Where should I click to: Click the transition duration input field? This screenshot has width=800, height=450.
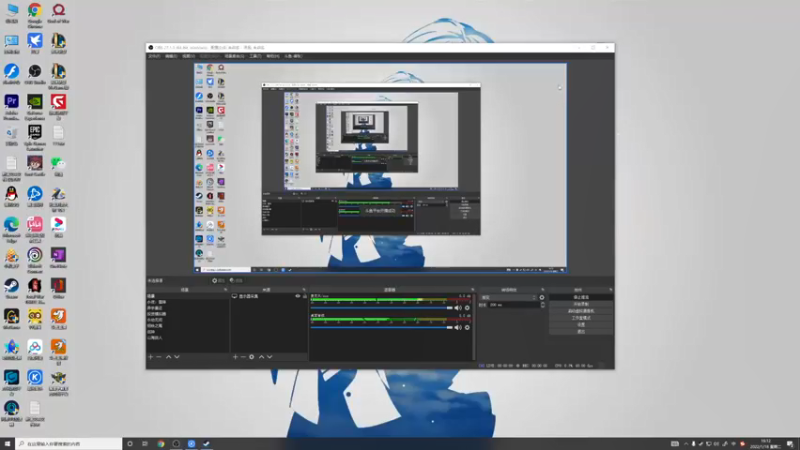point(514,305)
